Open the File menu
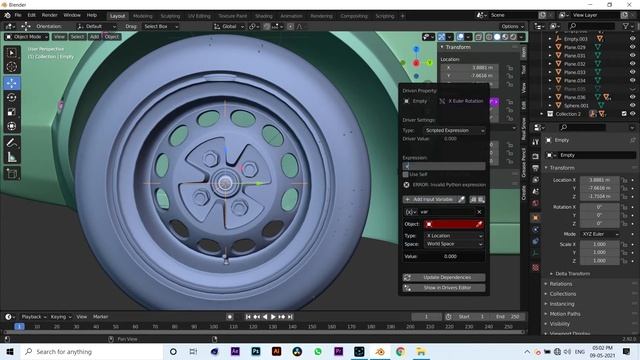The height and width of the screenshot is (360, 640). pos(18,15)
